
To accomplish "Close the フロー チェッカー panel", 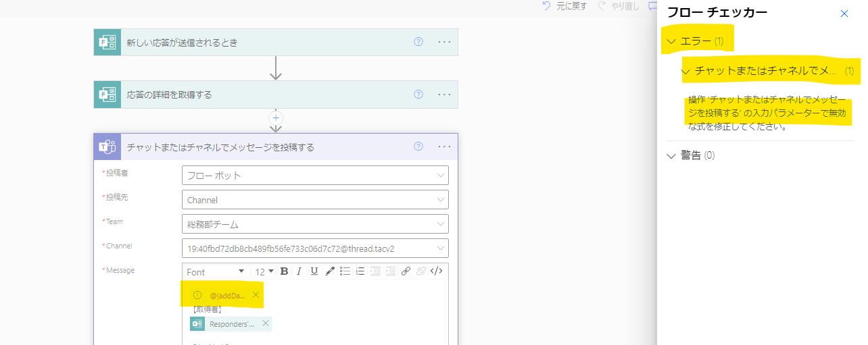I will click(844, 14).
